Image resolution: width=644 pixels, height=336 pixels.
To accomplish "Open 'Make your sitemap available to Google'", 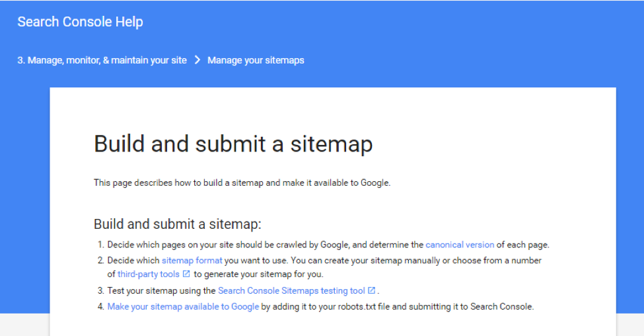I will point(183,307).
